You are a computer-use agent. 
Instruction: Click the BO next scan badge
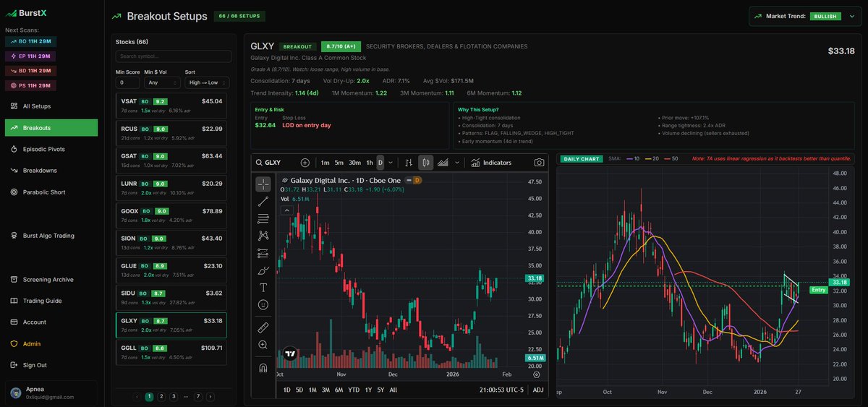(30, 41)
